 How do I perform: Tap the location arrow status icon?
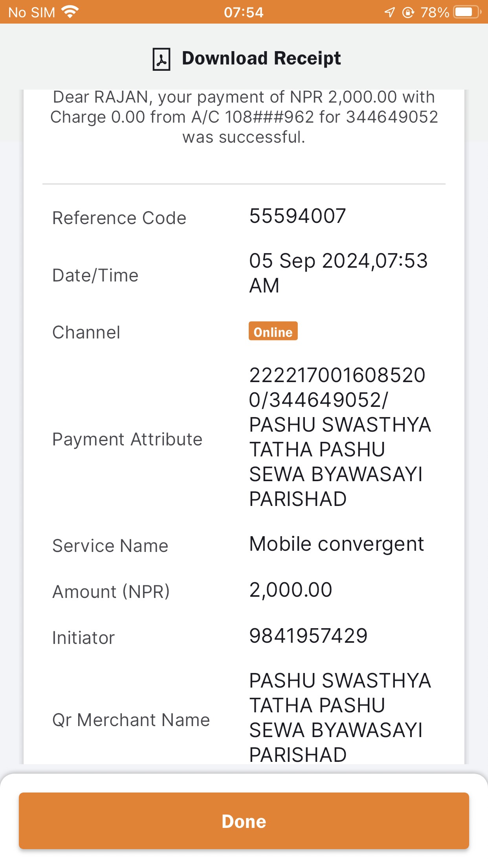pos(389,12)
